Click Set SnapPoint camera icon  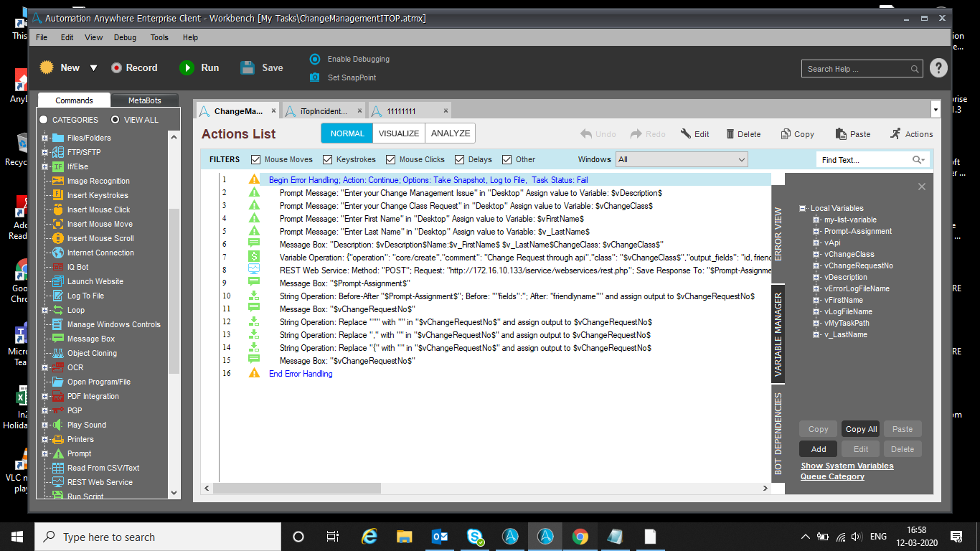pyautogui.click(x=315, y=77)
